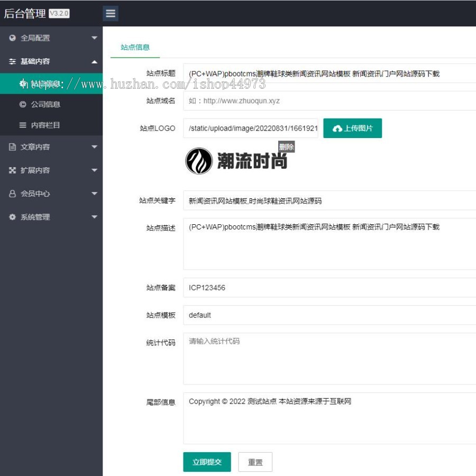This screenshot has height=476, width=476.
Task: Click the 内容栏目 list icon
Action: [x=23, y=125]
